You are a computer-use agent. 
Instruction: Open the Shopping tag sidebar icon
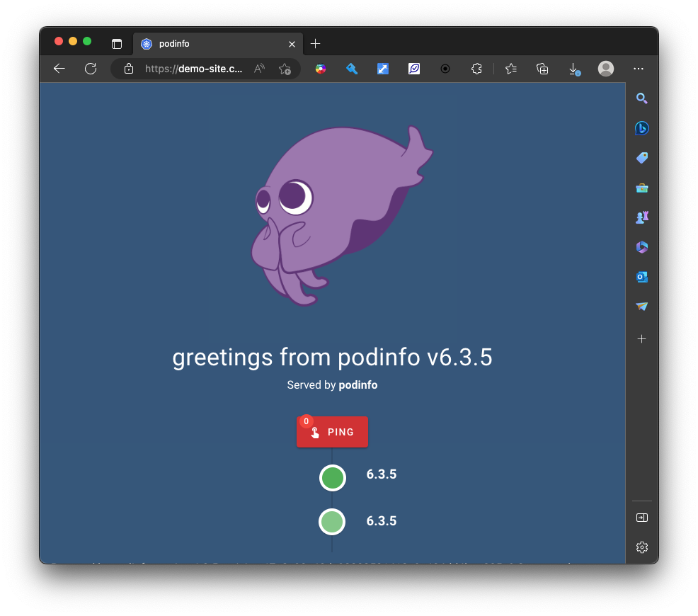click(642, 158)
